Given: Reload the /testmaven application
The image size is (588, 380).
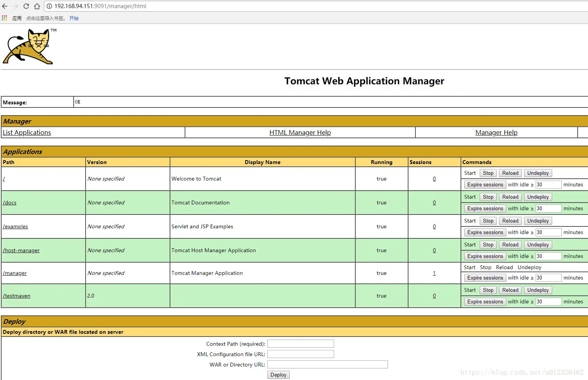Looking at the screenshot, I should coord(511,290).
